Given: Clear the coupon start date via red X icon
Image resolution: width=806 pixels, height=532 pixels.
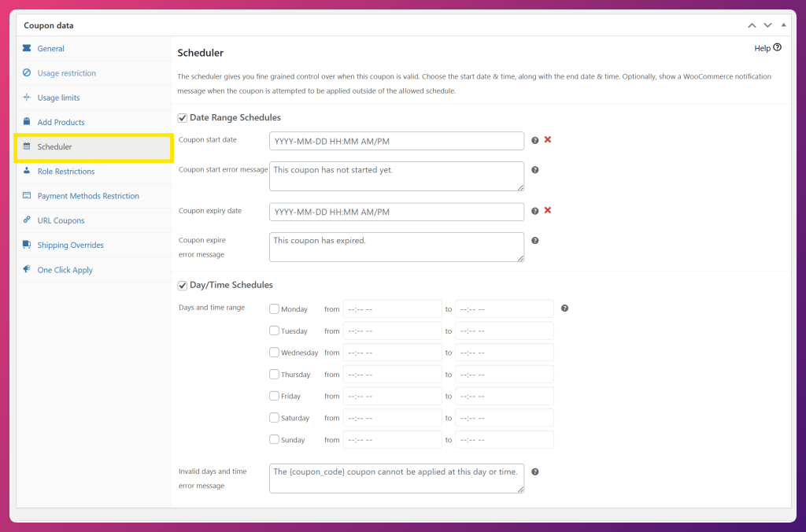Looking at the screenshot, I should 549,140.
